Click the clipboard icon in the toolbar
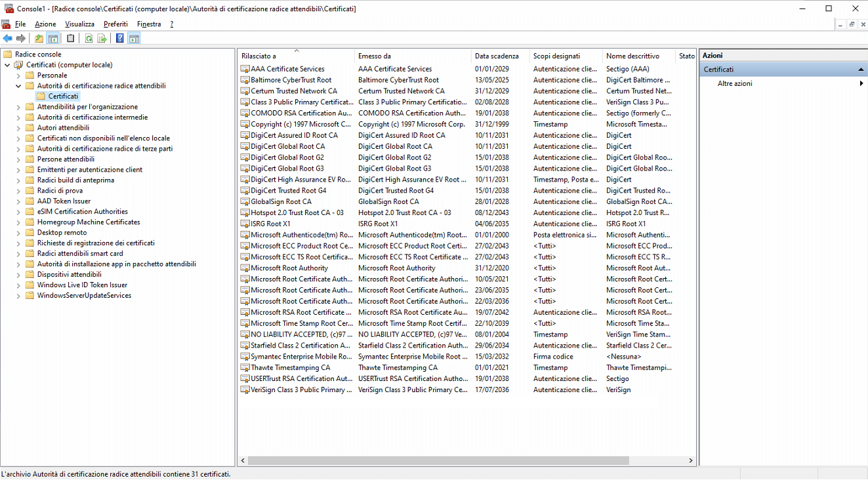Screen dimensions: 868x480 [x=71, y=39]
